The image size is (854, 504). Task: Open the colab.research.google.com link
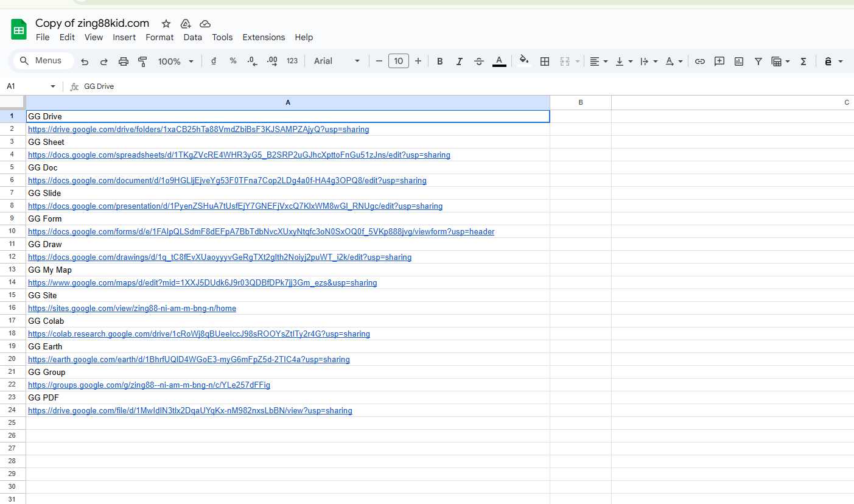tap(199, 334)
